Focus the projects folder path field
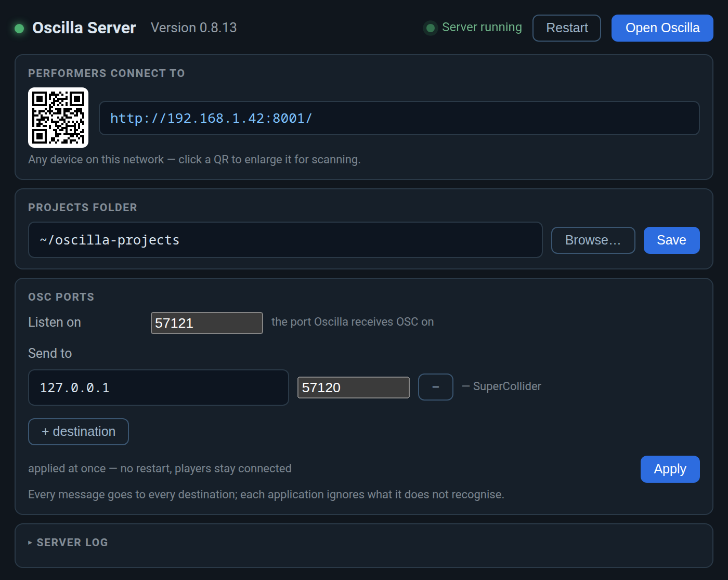Screen dimensions: 728x580 285,240
